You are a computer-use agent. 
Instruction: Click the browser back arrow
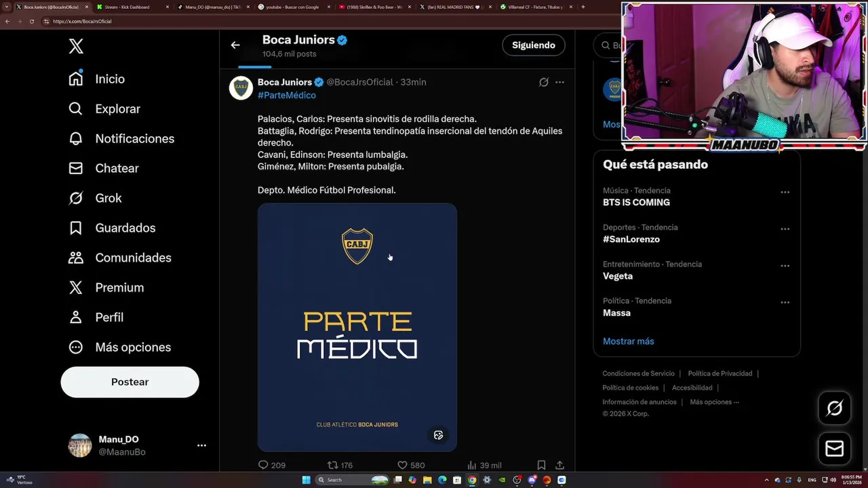7,21
